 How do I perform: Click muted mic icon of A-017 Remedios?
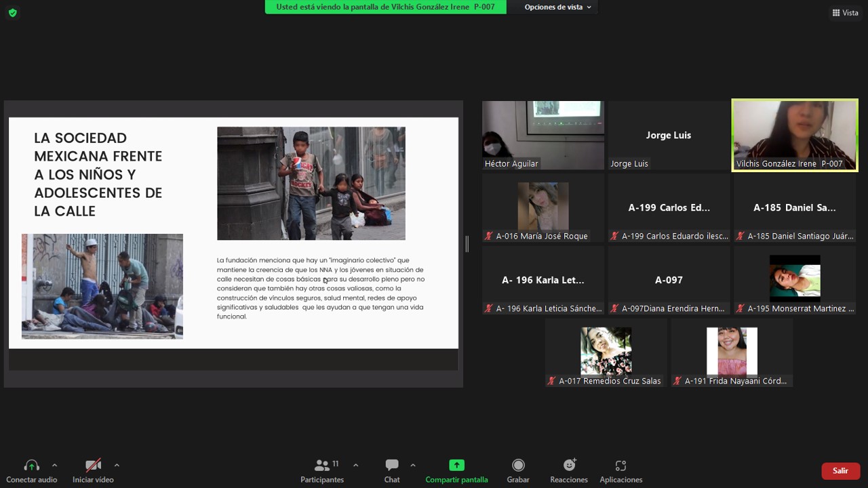pyautogui.click(x=551, y=381)
